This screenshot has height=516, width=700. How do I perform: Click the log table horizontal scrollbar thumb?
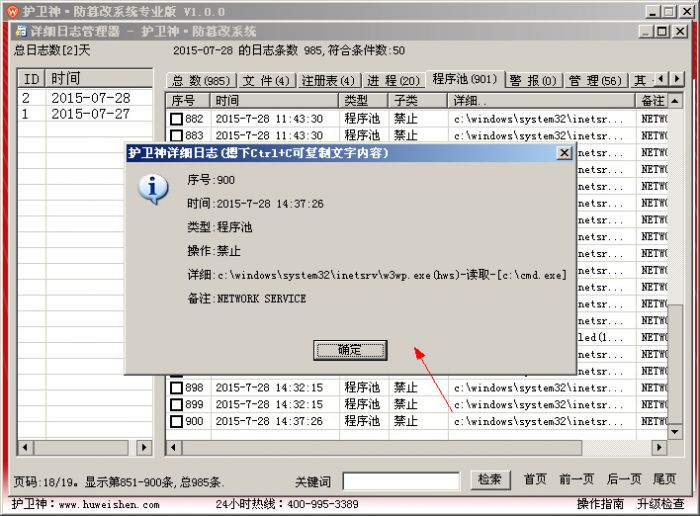382,447
